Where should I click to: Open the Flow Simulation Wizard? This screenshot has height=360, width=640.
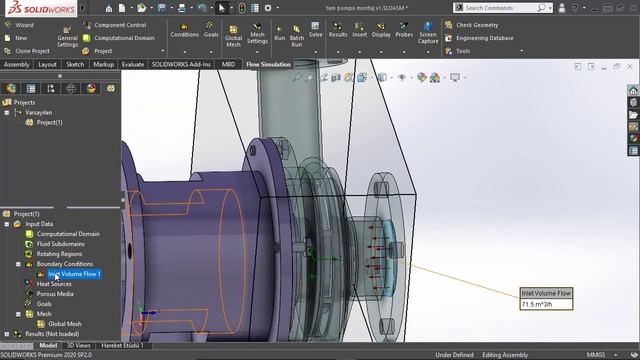click(19, 25)
